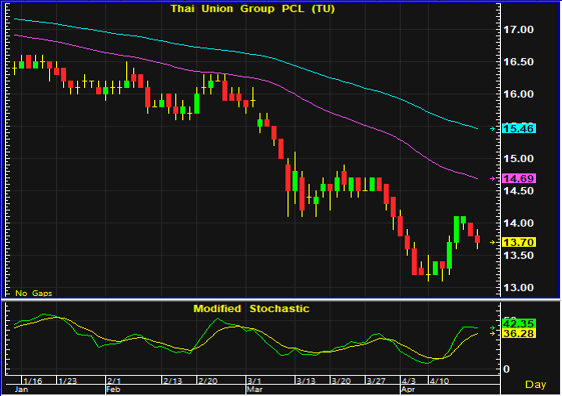Select the 1/23 date marker
562x396 pixels.
68,381
